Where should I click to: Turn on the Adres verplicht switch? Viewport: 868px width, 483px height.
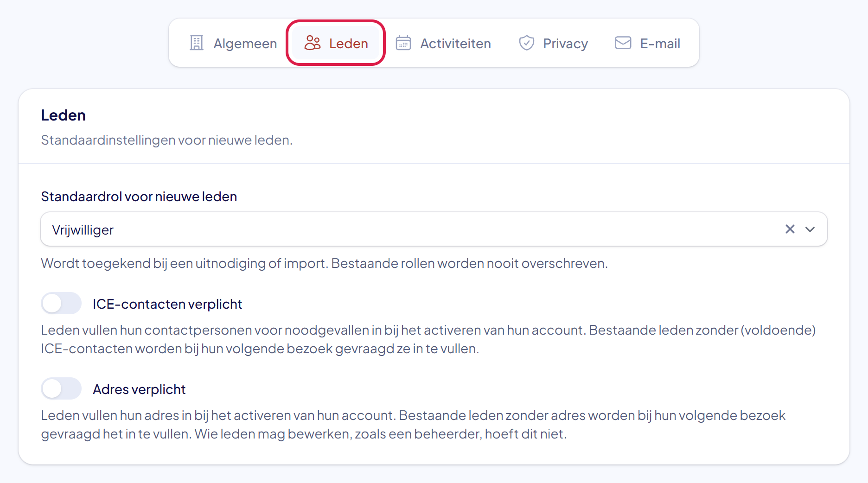[x=61, y=389]
